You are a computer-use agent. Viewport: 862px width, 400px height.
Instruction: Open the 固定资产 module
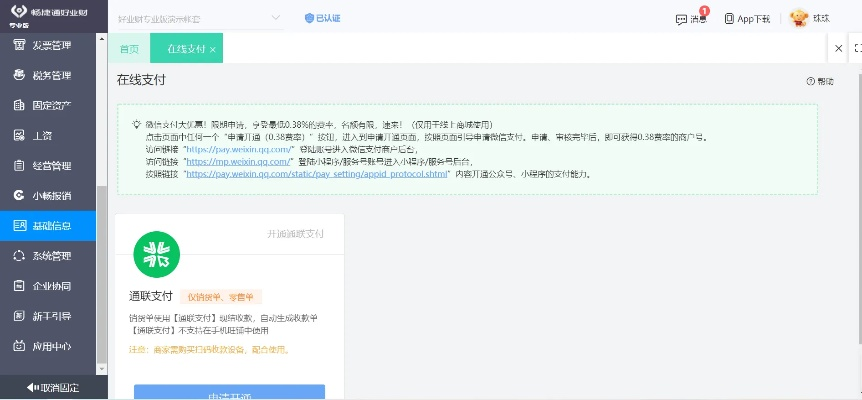click(52, 105)
